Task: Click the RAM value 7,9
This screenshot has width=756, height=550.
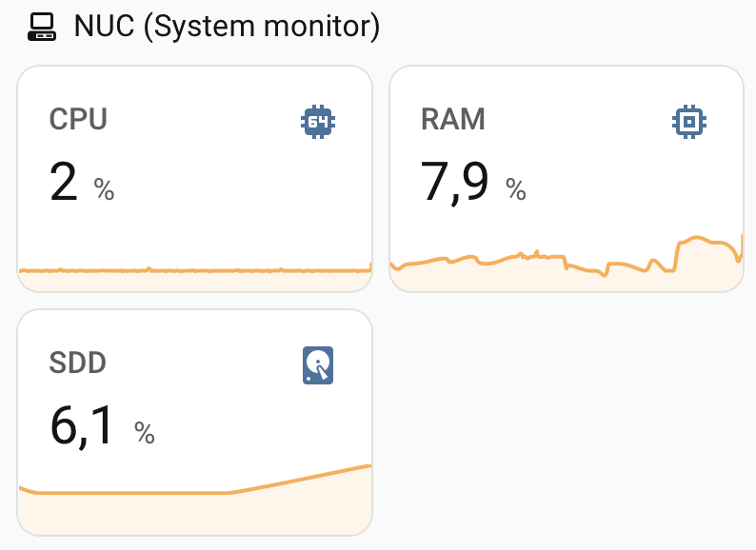Action: click(x=454, y=182)
